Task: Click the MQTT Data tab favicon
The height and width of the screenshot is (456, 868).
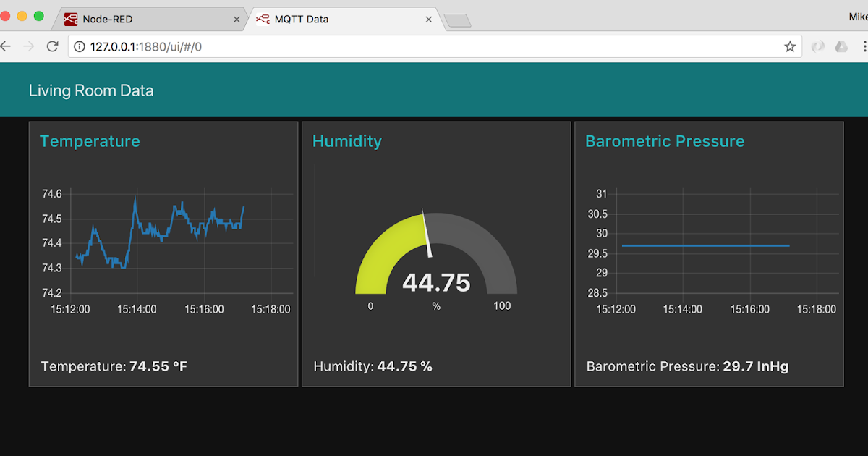Action: (x=264, y=20)
